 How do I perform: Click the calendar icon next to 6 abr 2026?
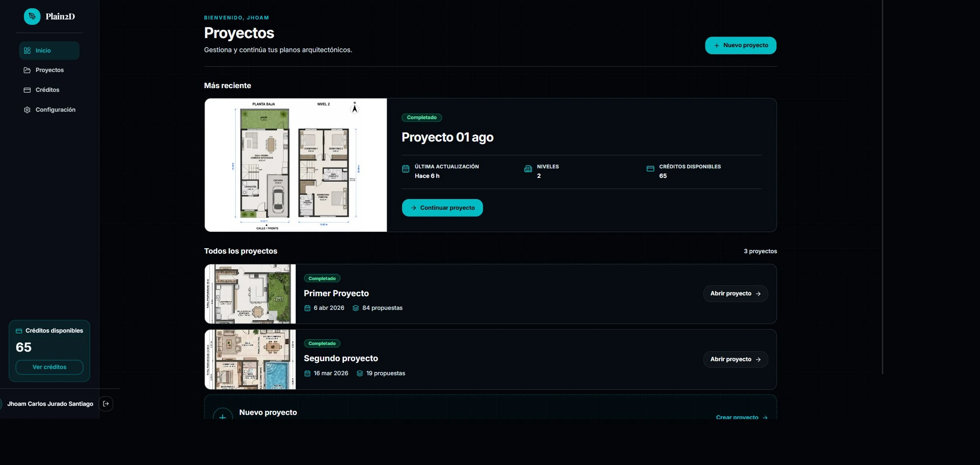307,308
